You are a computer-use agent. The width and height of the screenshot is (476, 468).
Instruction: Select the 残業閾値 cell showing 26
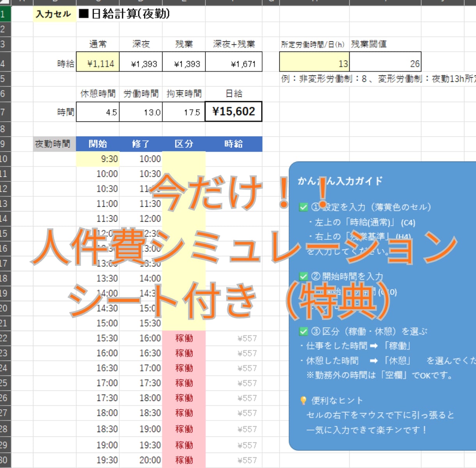click(x=385, y=62)
